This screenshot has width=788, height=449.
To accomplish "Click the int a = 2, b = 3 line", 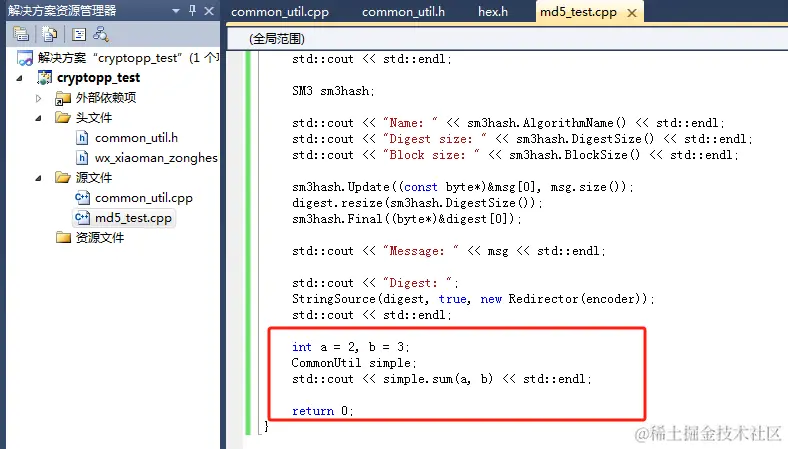I will [x=351, y=347].
